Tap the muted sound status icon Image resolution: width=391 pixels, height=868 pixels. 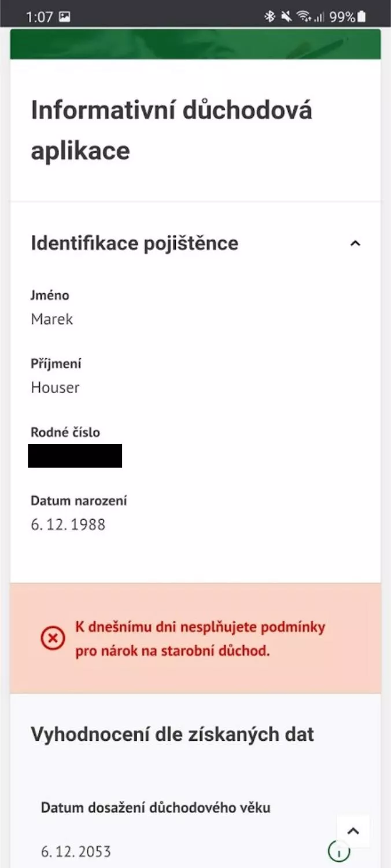286,17
